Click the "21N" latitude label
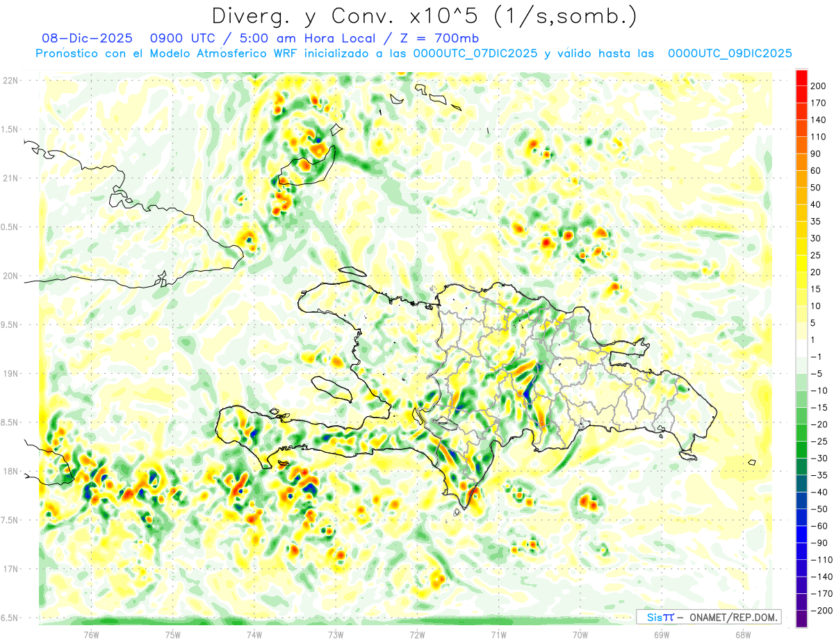834x644 pixels. click(10, 178)
